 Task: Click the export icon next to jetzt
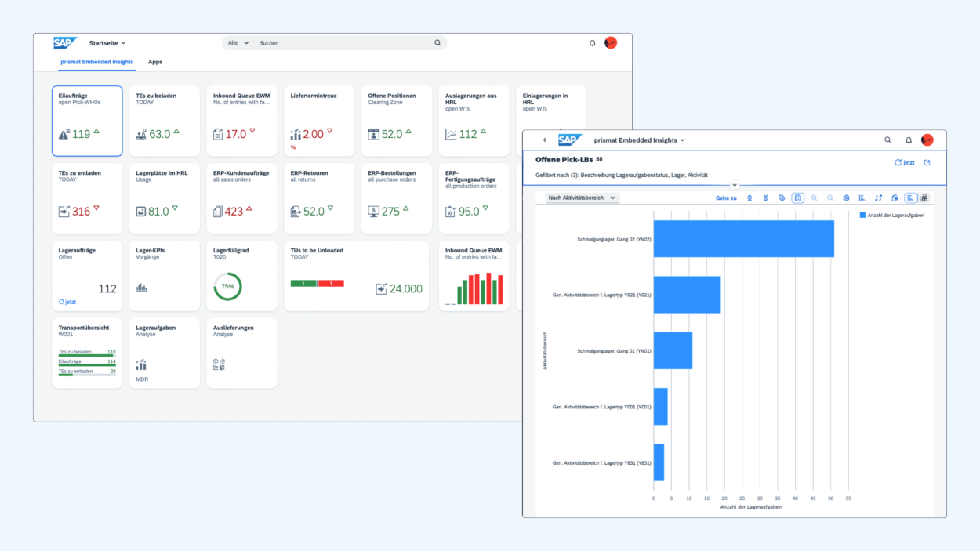(x=927, y=162)
